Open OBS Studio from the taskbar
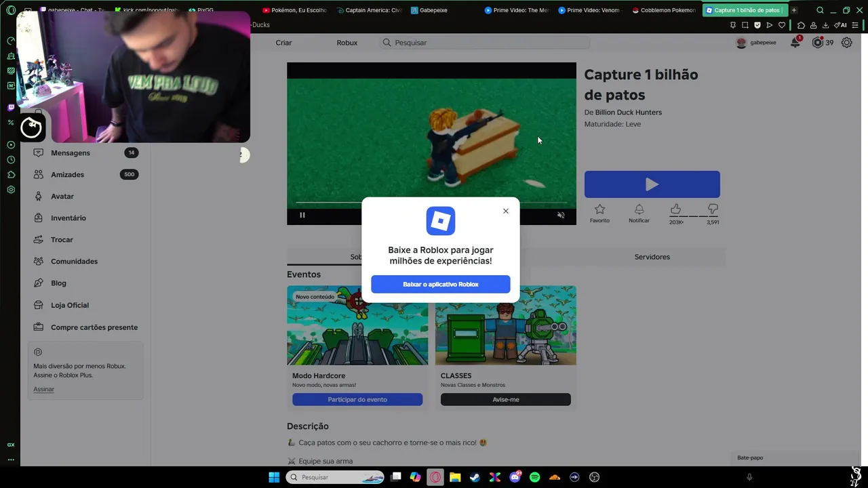This screenshot has height=488, width=868. click(595, 477)
